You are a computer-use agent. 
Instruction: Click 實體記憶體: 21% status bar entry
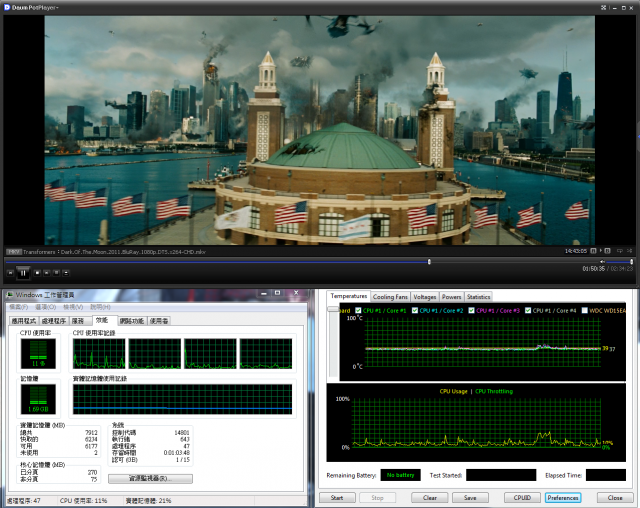148,501
